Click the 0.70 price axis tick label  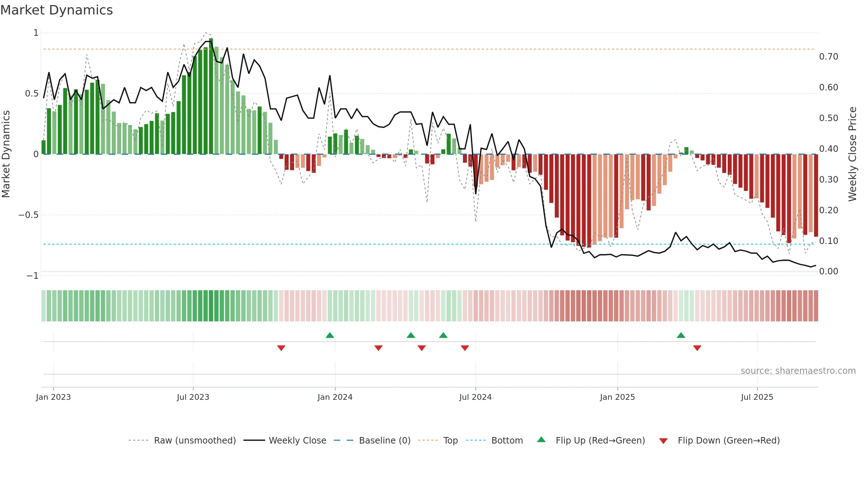(x=829, y=57)
